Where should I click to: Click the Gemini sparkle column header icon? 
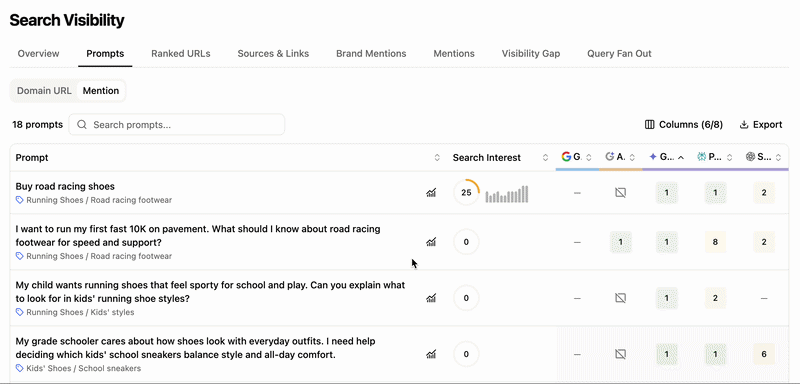[x=653, y=157]
